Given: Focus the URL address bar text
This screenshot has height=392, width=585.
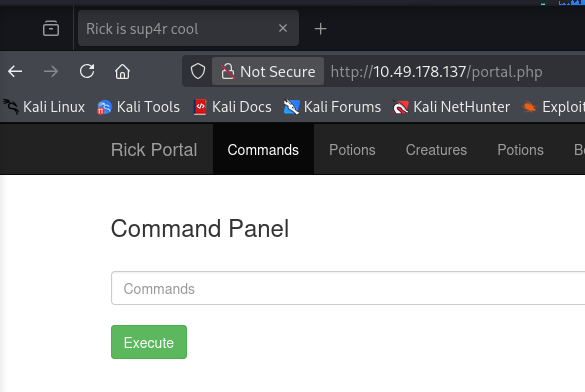Looking at the screenshot, I should click(x=437, y=72).
